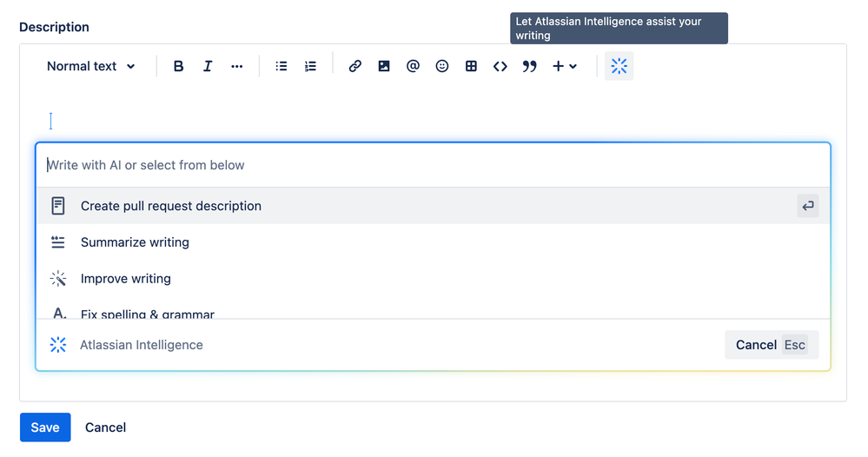Insert a numbered list
The image size is (868, 457).
pos(310,66)
